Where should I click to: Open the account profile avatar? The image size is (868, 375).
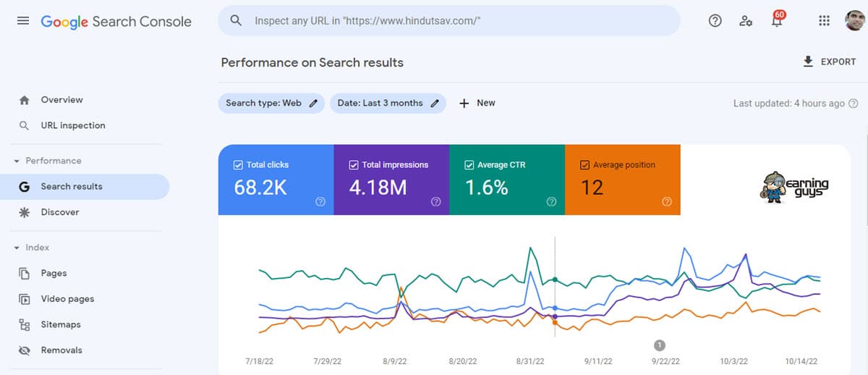(855, 21)
